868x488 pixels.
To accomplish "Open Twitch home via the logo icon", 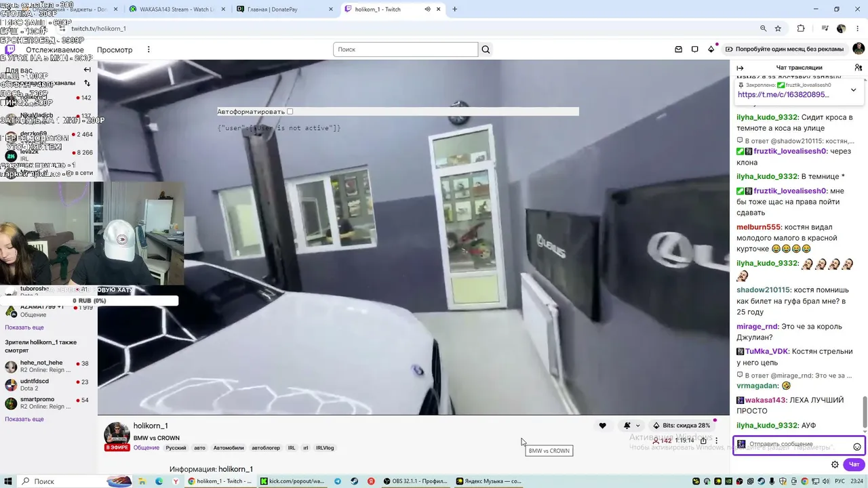I will coord(10,49).
